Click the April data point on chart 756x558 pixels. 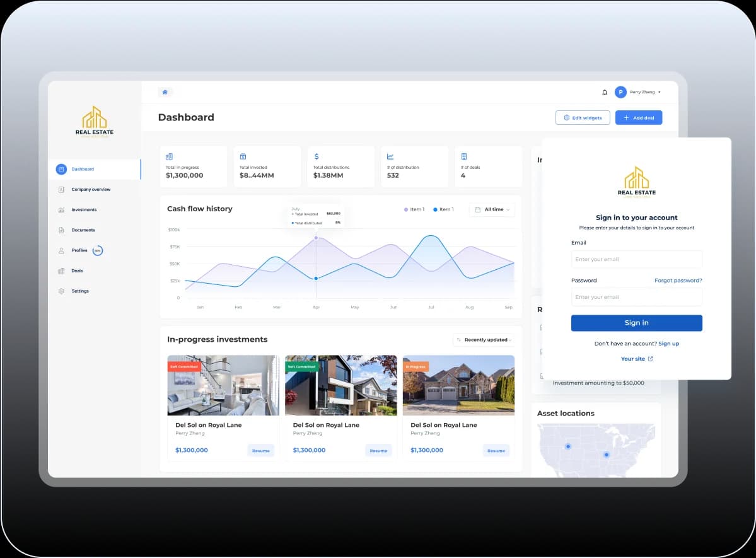316,278
